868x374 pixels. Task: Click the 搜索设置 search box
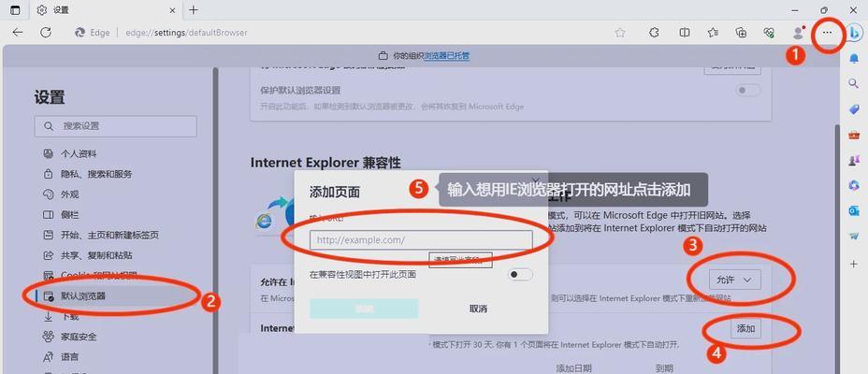[x=115, y=126]
